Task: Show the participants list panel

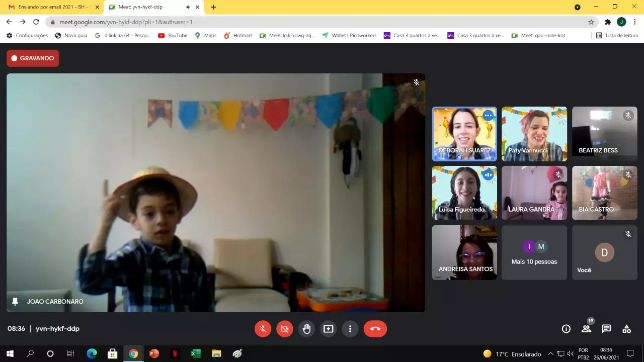Action: coord(586,329)
